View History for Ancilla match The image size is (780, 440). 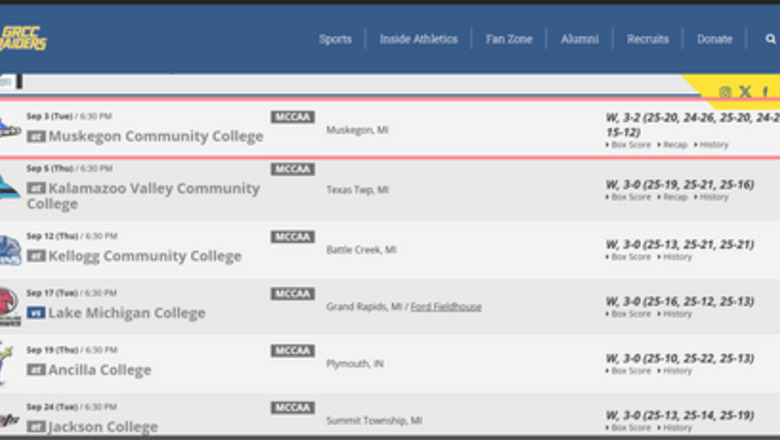(677, 371)
